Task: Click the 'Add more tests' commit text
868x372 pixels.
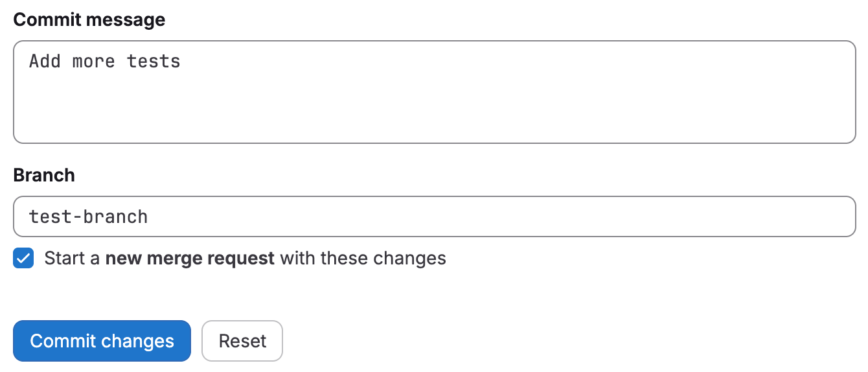Action: click(x=105, y=62)
